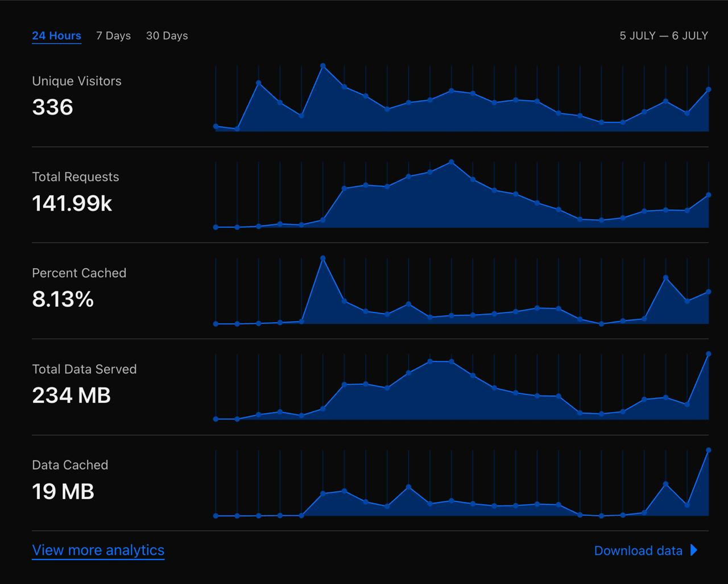
Task: Select the Total Data Served 234 MB figure
Action: tap(71, 396)
